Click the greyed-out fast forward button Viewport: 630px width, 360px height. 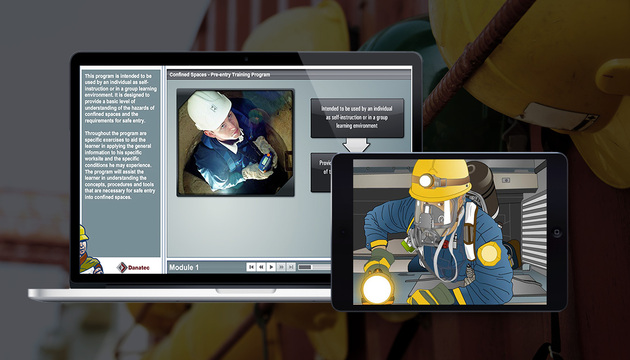pos(281,267)
